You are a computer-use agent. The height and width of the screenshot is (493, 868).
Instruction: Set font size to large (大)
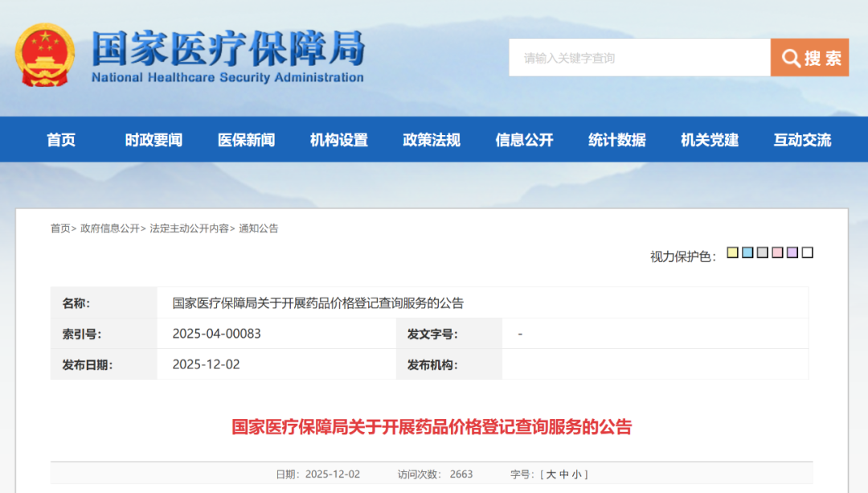[551, 475]
